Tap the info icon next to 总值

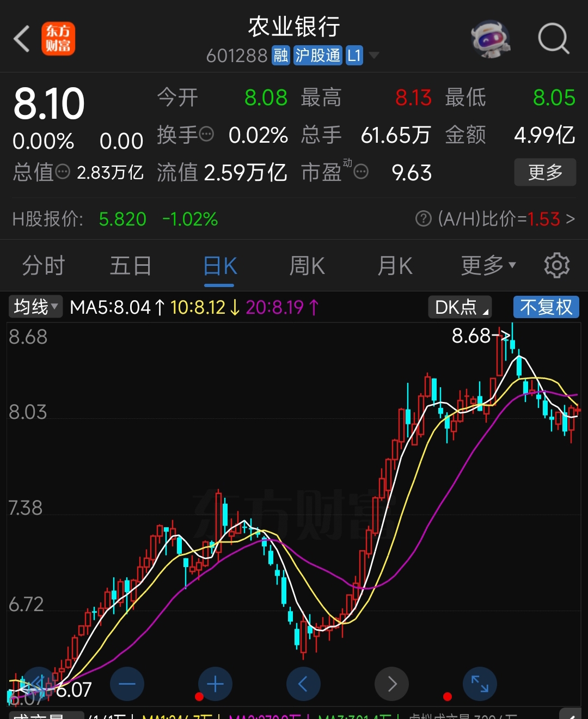coord(63,172)
